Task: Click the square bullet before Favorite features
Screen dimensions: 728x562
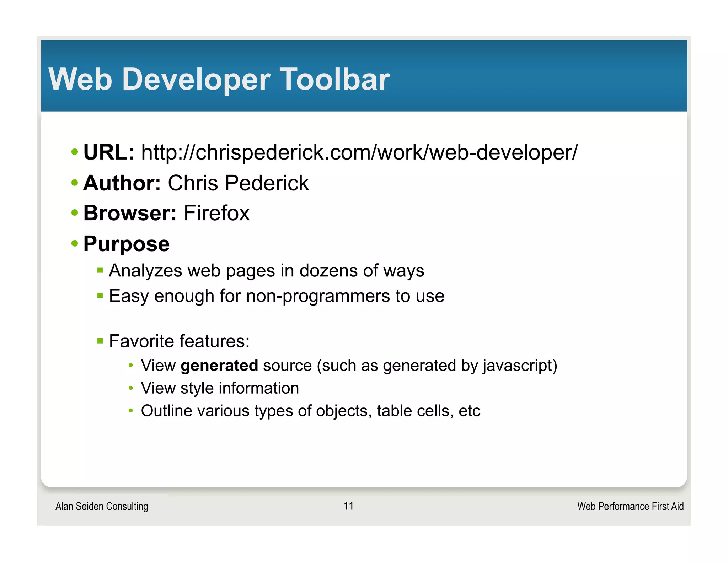Action: point(100,341)
